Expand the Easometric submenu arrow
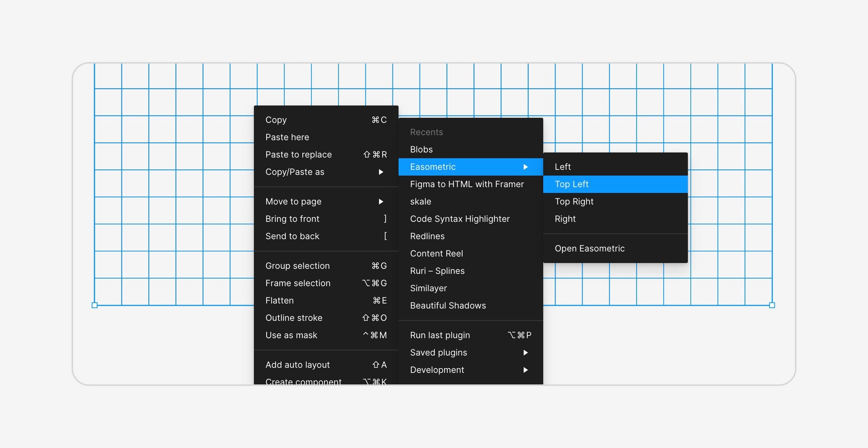 tap(526, 167)
